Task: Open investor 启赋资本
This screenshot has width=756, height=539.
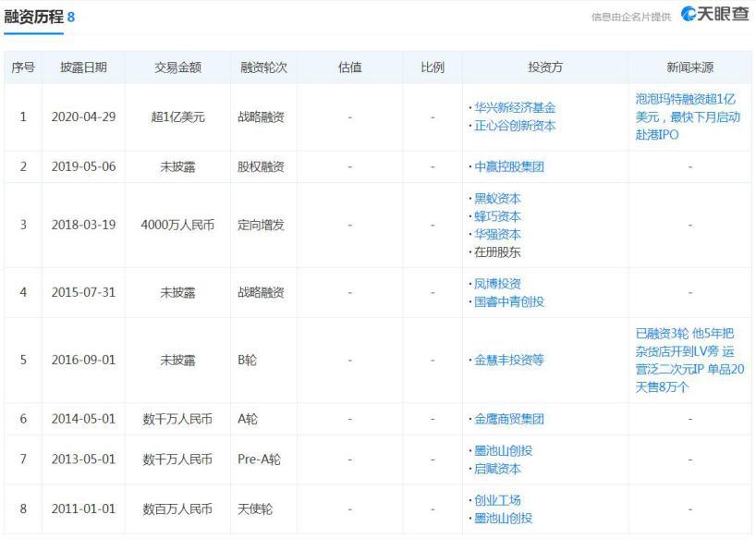Action: (497, 469)
